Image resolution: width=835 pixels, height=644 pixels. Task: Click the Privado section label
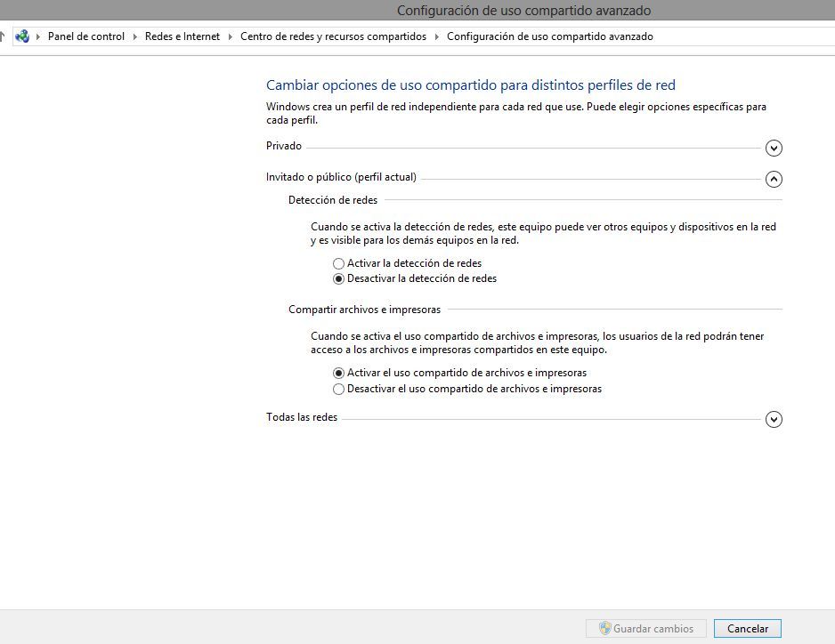(284, 146)
